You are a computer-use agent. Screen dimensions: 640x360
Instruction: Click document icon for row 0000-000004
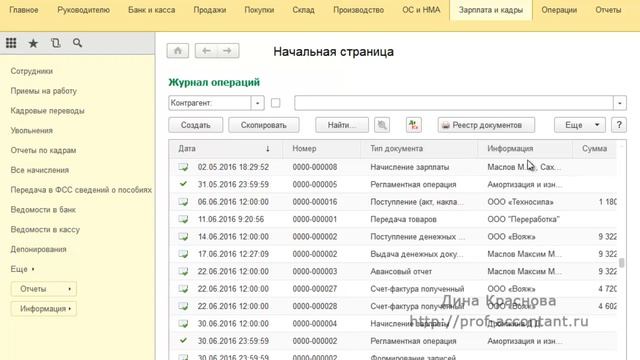[x=184, y=324]
